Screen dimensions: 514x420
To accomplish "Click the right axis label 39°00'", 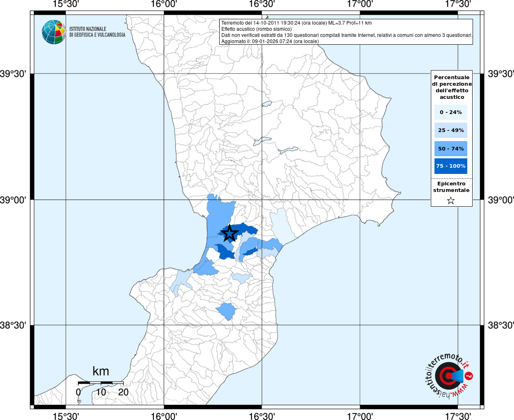I will pos(501,200).
